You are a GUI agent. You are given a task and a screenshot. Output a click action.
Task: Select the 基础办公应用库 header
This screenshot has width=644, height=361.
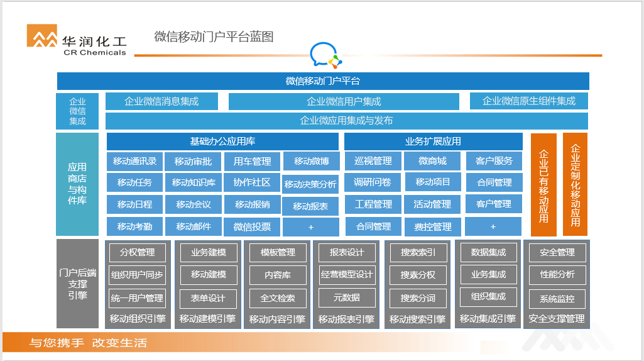coord(222,142)
